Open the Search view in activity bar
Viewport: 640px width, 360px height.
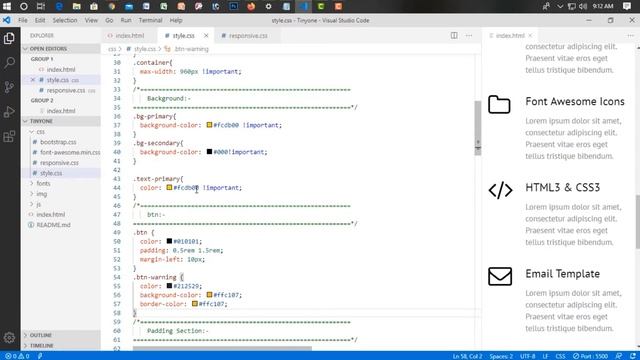tap(9, 63)
